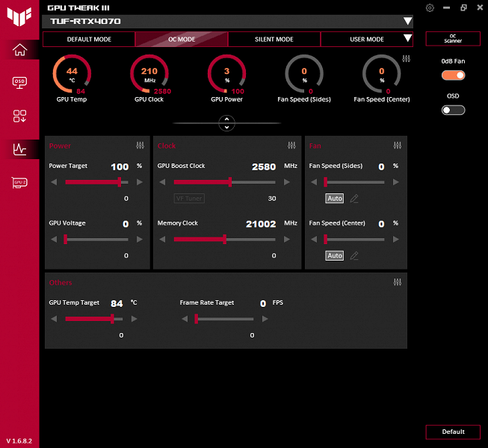Click the Memory Clock value 21002
This screenshot has height=448, width=488.
[261, 224]
